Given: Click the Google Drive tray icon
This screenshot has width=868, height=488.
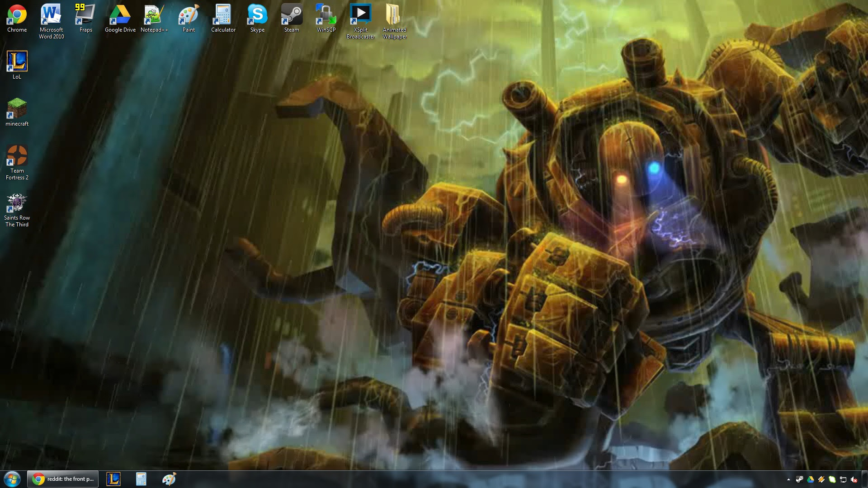Looking at the screenshot, I should [x=811, y=479].
